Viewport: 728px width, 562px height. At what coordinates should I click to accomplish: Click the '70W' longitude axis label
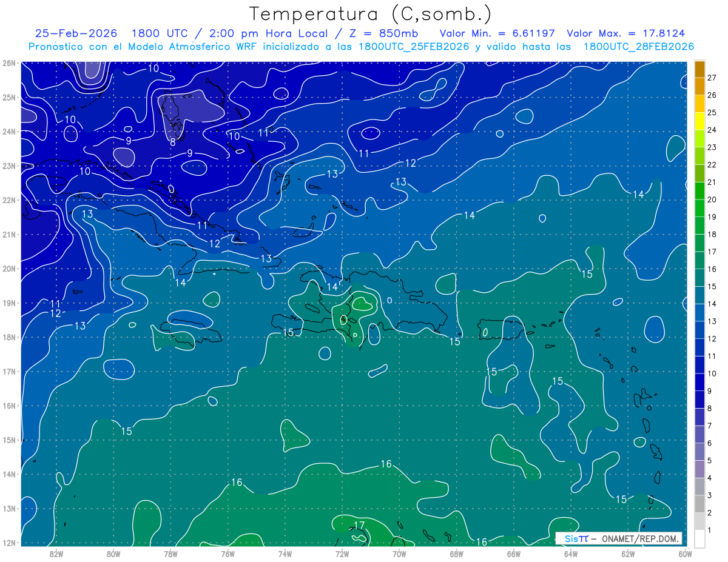click(399, 554)
